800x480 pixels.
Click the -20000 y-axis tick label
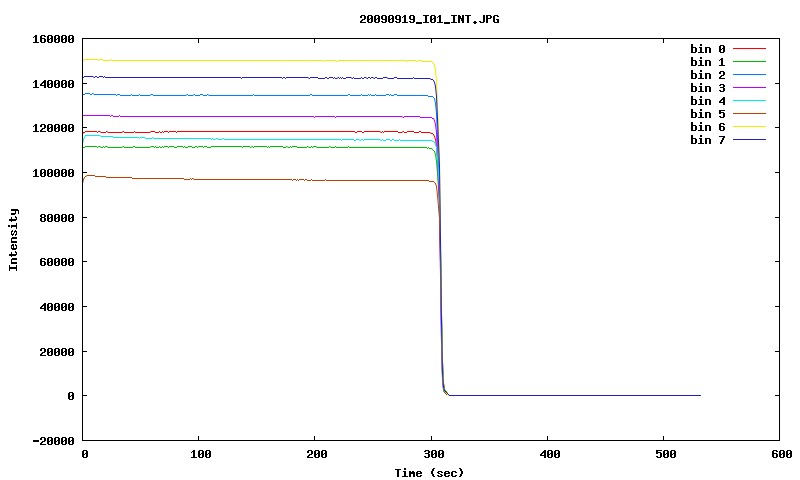53,441
